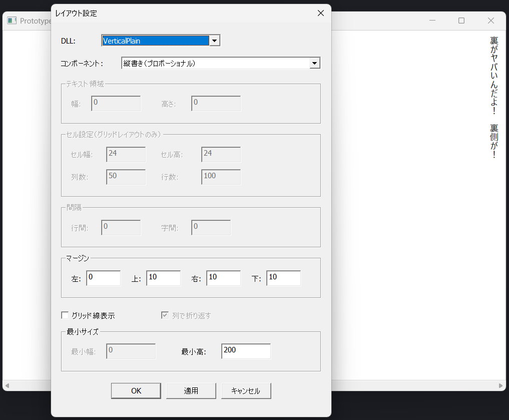Enable the グリッド線表示 checkbox
Viewport: 509px width, 420px height.
click(65, 315)
